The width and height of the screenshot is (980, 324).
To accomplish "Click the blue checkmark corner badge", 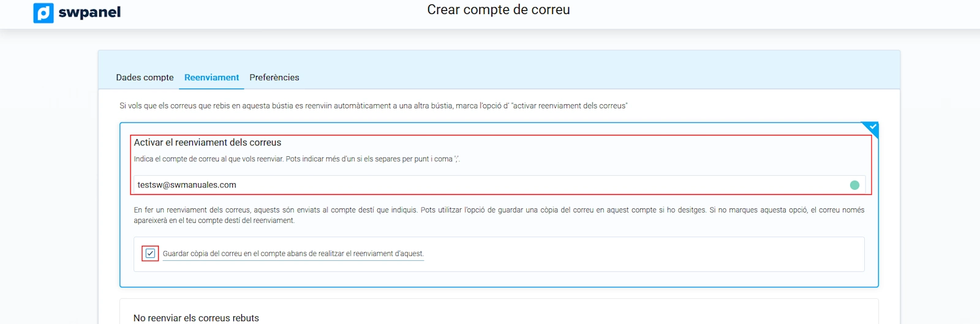I will 872,127.
